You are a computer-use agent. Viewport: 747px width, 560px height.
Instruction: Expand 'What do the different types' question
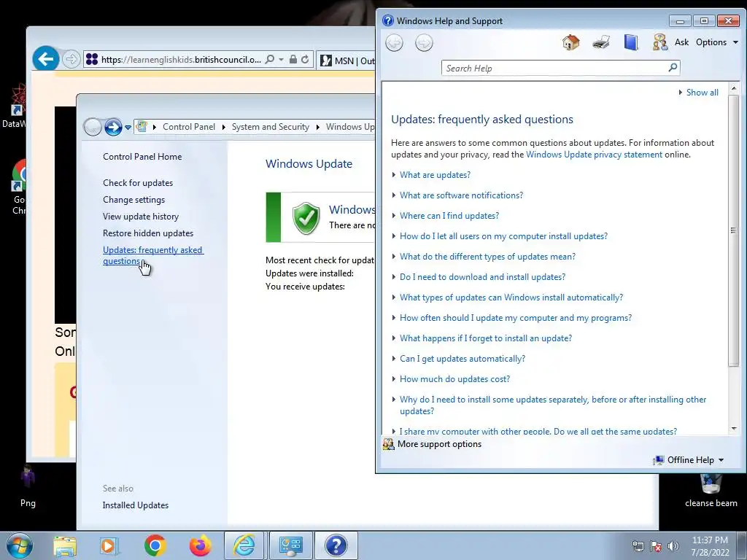coord(487,257)
